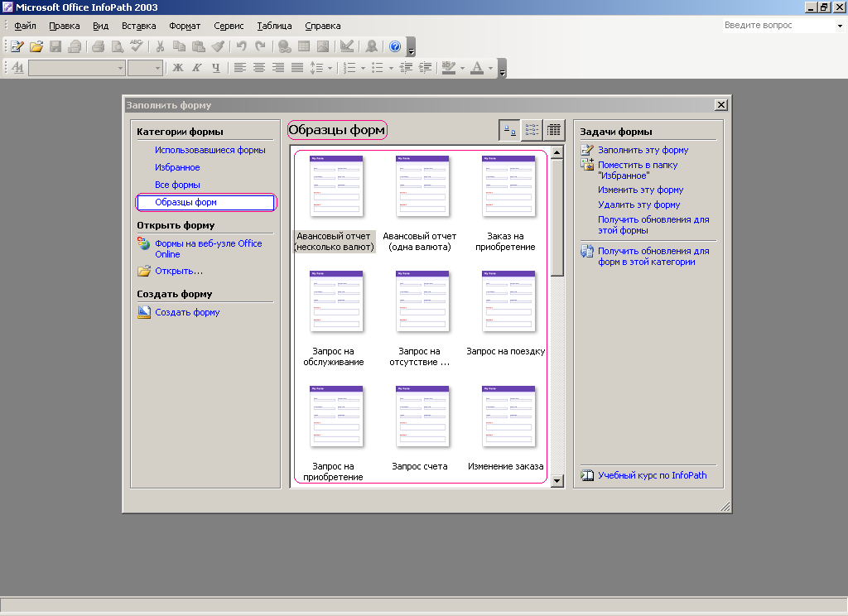Open the Вид menu

(100, 26)
